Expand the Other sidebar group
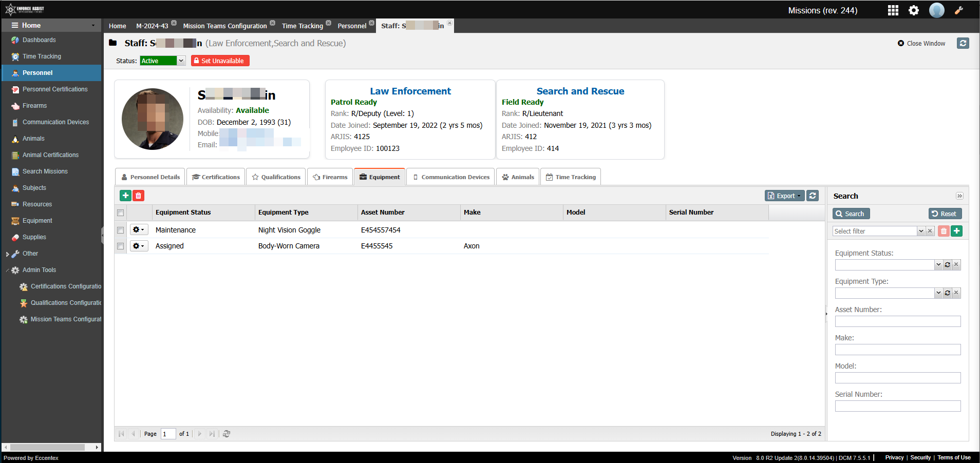This screenshot has height=463, width=980. point(7,254)
